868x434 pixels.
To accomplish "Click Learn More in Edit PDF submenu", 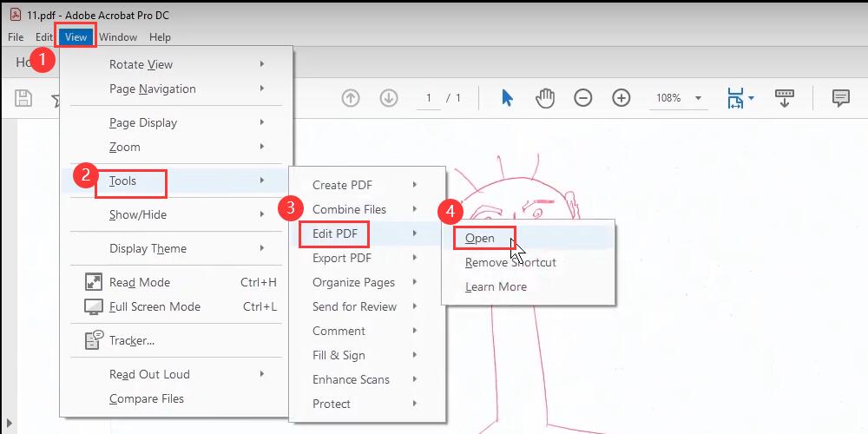I will 496,286.
